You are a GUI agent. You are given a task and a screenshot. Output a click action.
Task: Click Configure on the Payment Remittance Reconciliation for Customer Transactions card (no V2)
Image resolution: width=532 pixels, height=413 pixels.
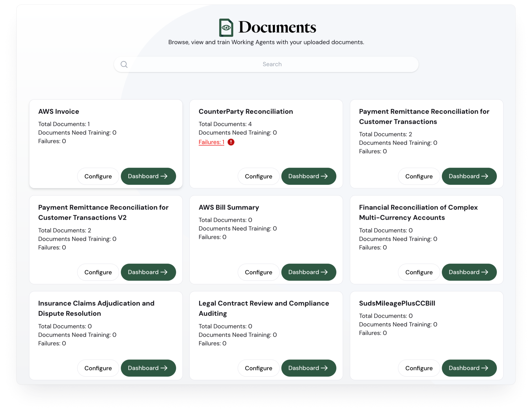tap(419, 176)
